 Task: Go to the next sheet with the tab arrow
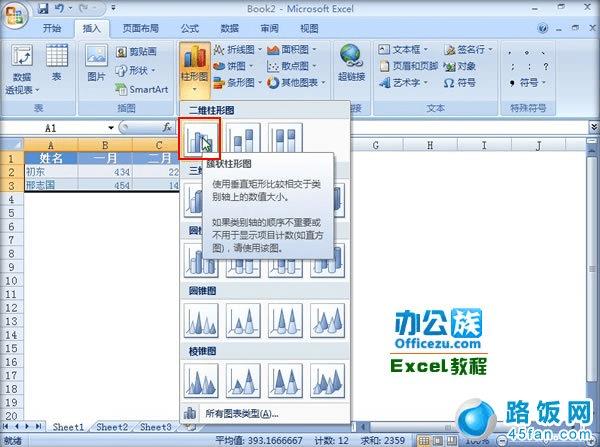click(27, 426)
